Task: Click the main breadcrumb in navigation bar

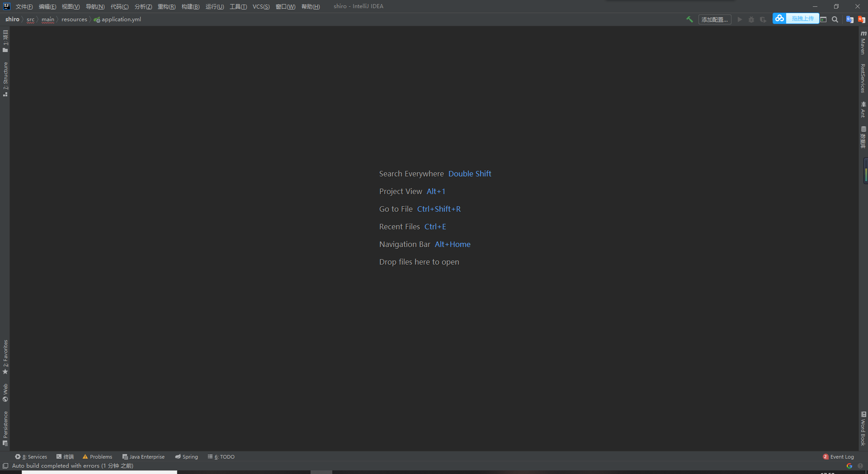Action: (48, 19)
